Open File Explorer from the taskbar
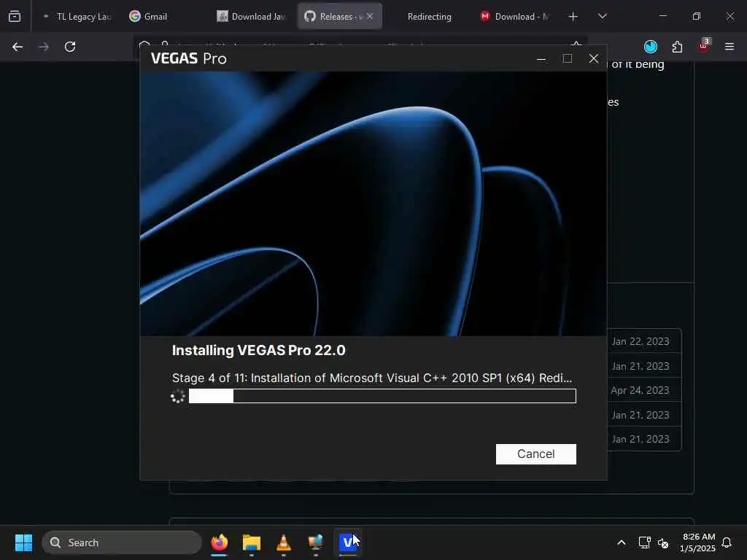747x560 pixels. 252,542
